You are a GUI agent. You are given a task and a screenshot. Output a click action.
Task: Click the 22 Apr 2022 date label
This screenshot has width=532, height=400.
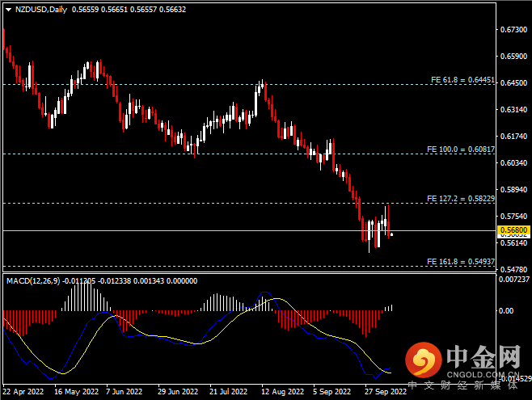click(23, 392)
